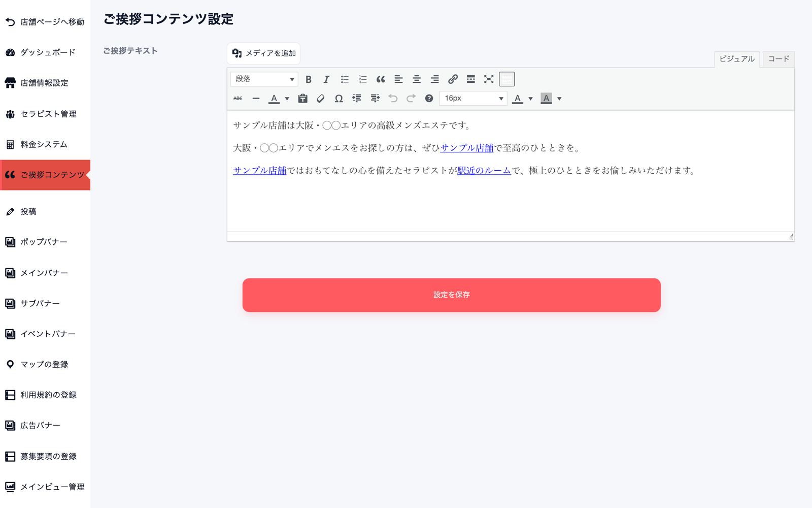Insert a horizontal line
This screenshot has height=508, width=812.
[x=256, y=99]
